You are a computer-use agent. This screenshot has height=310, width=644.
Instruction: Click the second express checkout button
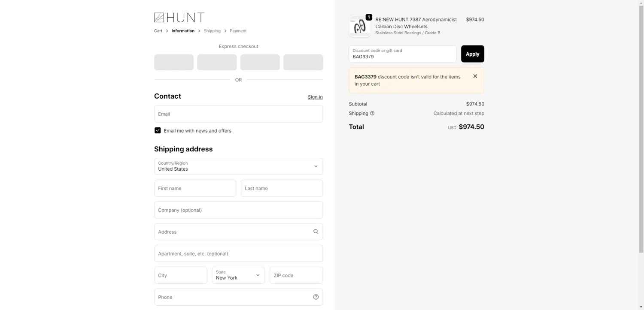pyautogui.click(x=217, y=62)
